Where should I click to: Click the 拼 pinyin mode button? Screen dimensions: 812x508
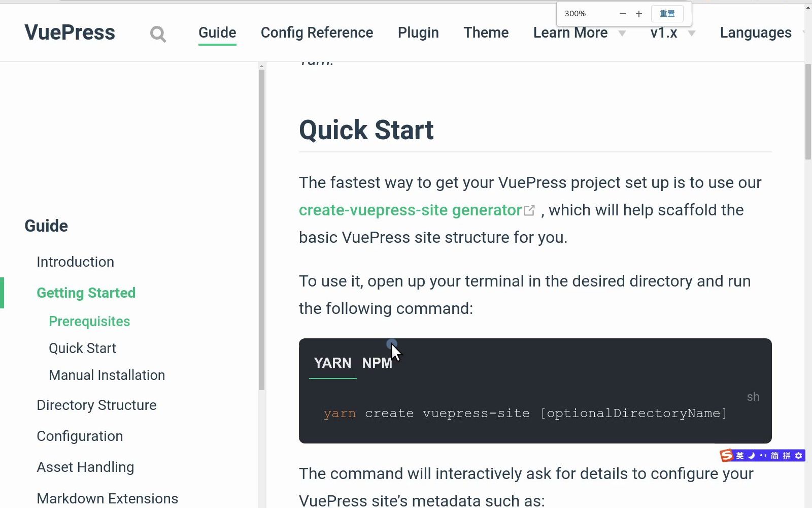tap(787, 456)
